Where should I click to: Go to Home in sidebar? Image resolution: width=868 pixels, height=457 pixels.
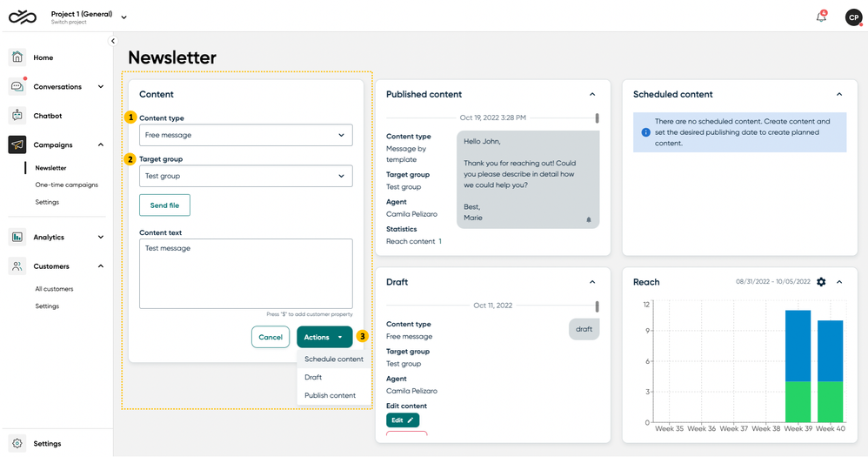[43, 57]
